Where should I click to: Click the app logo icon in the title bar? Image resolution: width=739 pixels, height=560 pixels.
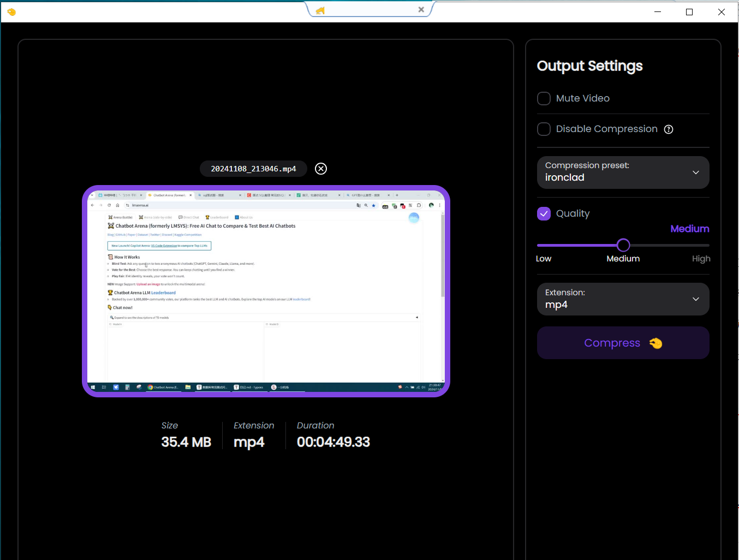[11, 11]
